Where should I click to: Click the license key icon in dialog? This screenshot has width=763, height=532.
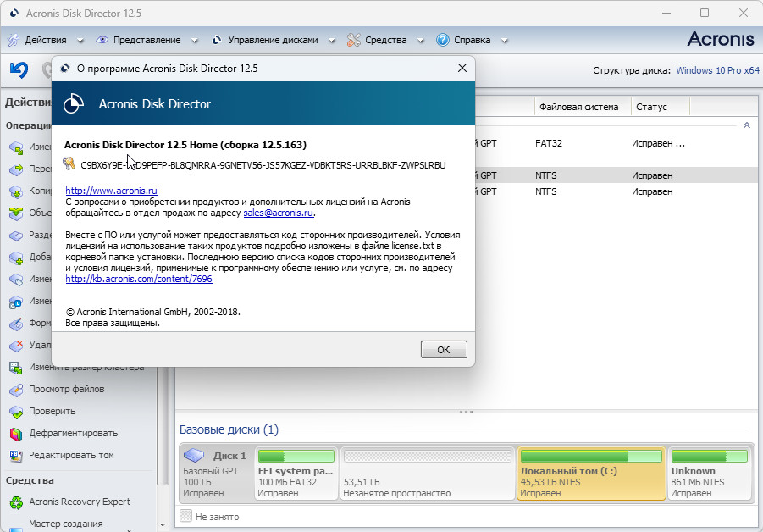69,164
